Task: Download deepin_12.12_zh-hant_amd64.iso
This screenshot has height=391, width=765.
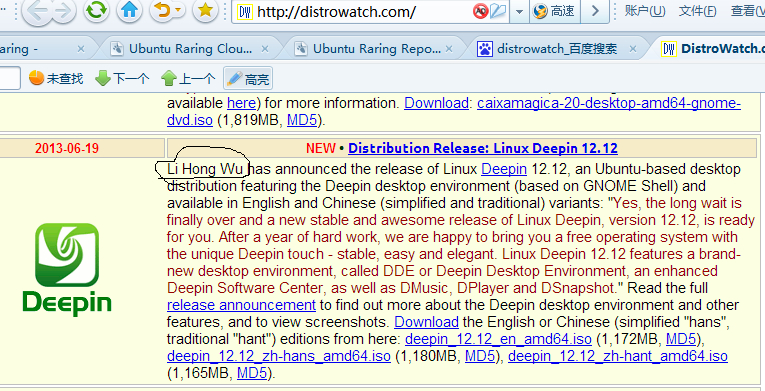Action: pyautogui.click(x=618, y=356)
